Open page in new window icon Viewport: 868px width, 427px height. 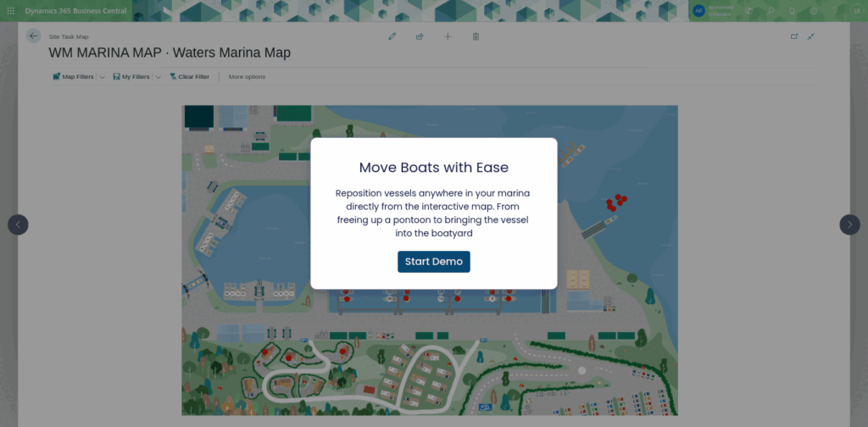[x=794, y=36]
